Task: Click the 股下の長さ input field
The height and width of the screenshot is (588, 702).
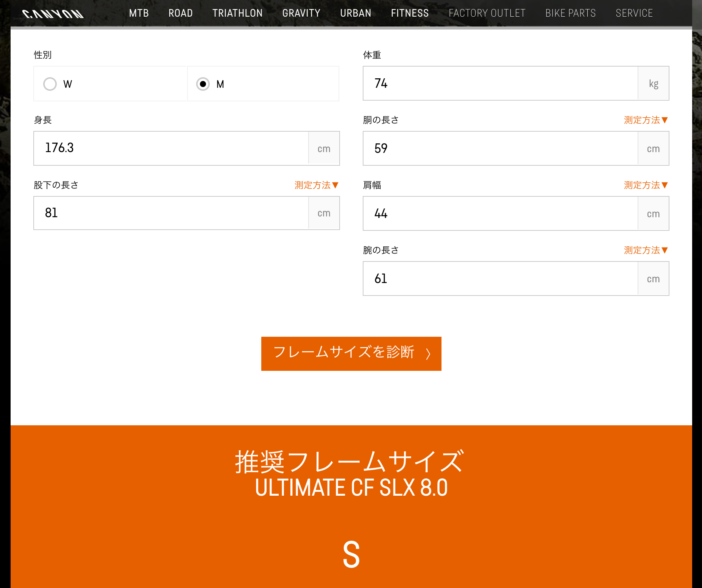Action: [x=171, y=213]
